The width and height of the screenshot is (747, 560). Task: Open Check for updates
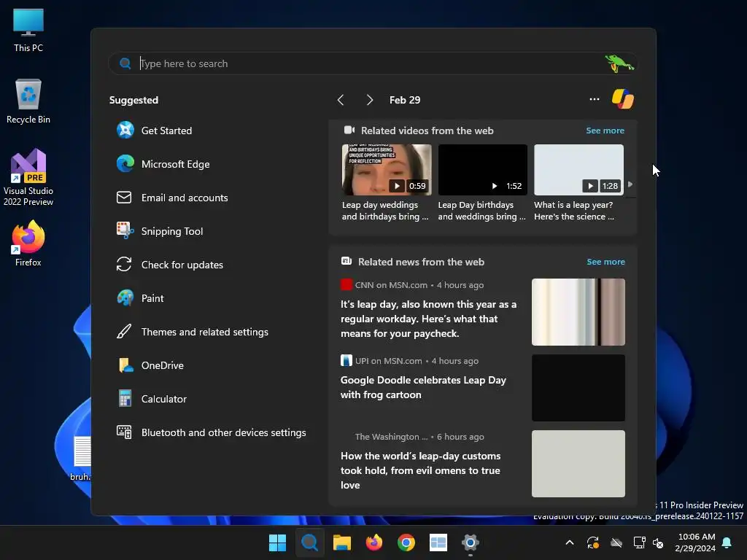(169, 265)
